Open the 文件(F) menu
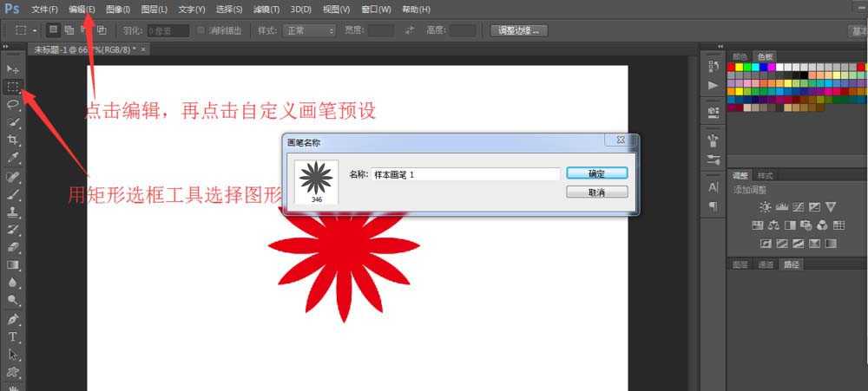The image size is (868, 391). [x=45, y=10]
